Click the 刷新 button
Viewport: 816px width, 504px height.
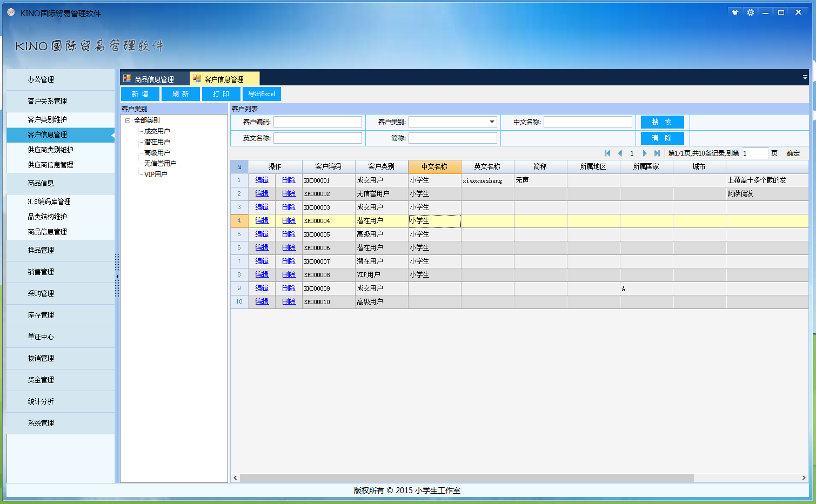click(180, 94)
